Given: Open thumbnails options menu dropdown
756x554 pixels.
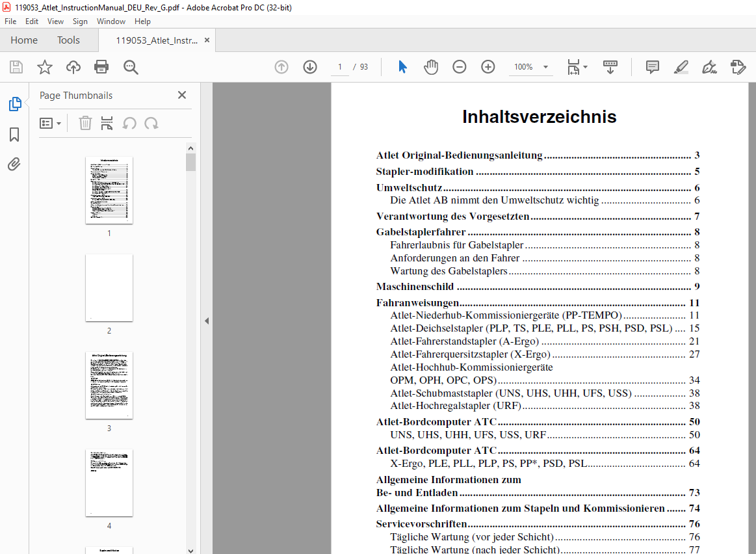Looking at the screenshot, I should (50, 124).
